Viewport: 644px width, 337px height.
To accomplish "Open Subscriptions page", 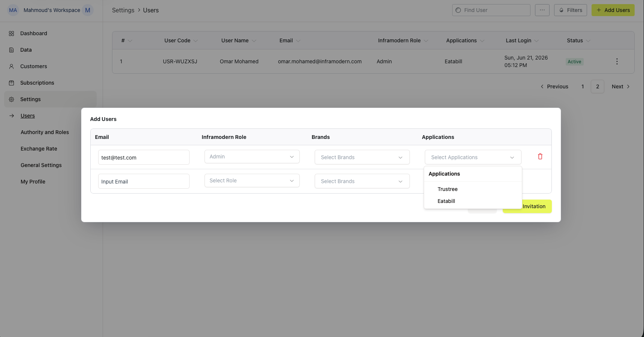I will pyautogui.click(x=37, y=83).
